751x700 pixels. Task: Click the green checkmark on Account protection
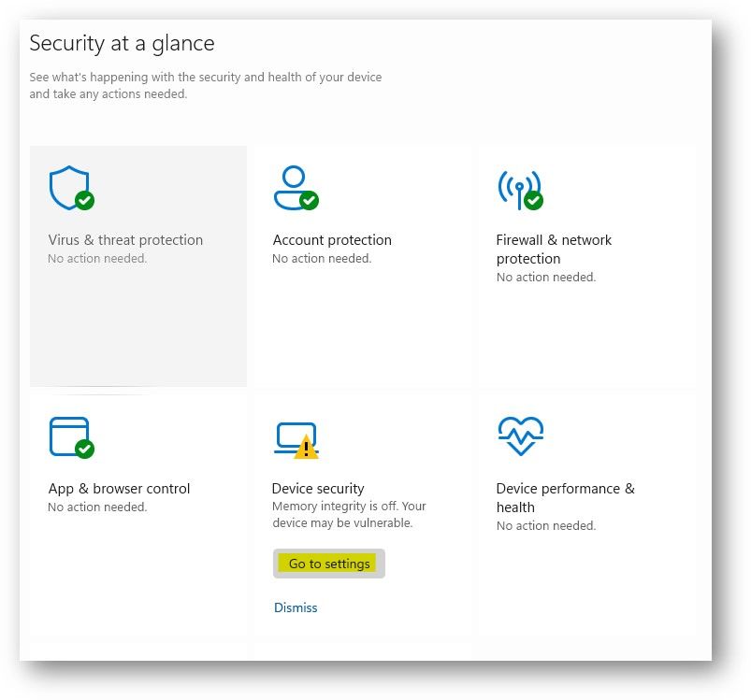coord(309,201)
